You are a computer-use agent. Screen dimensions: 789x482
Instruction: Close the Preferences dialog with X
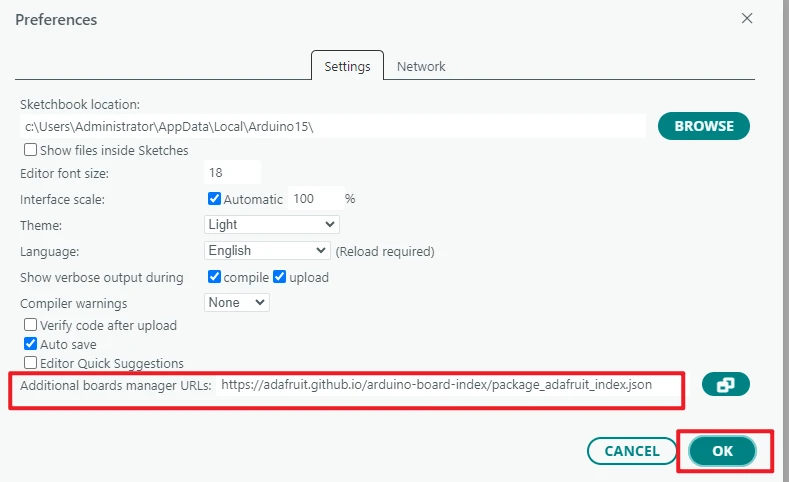click(746, 18)
